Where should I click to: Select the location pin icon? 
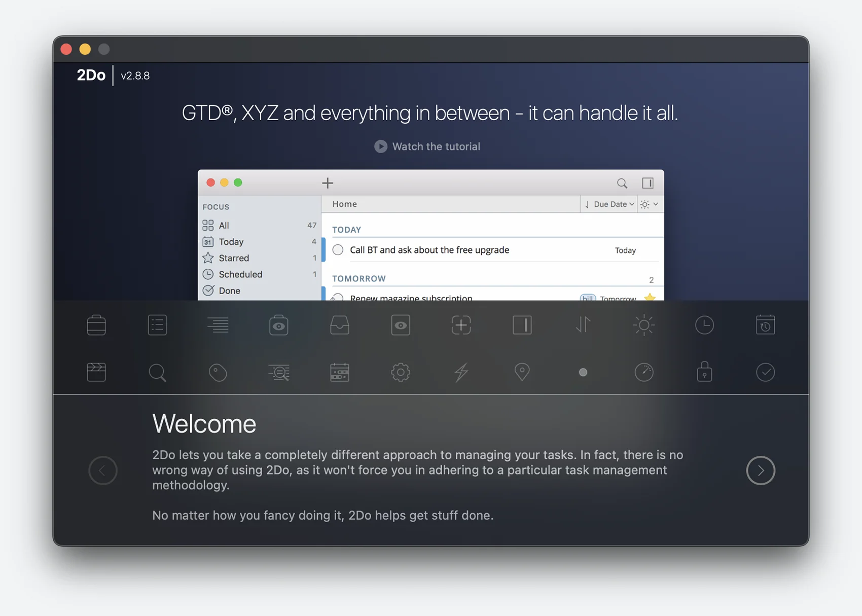(x=522, y=372)
